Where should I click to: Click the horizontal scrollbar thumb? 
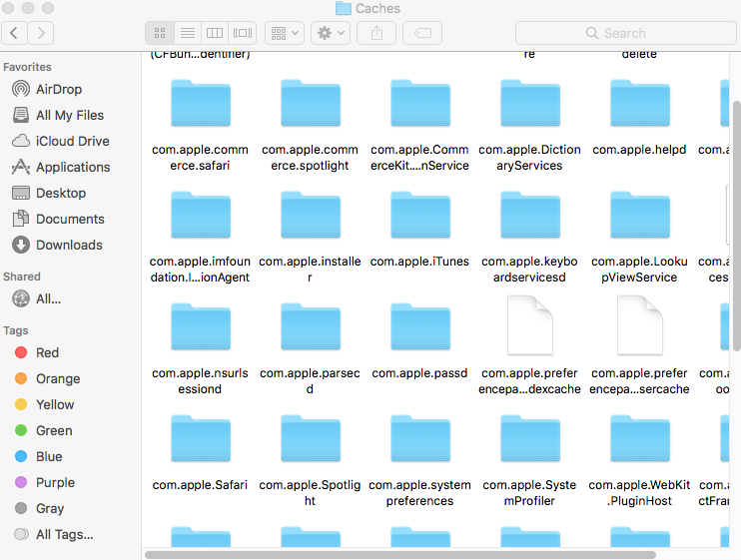coord(400,555)
